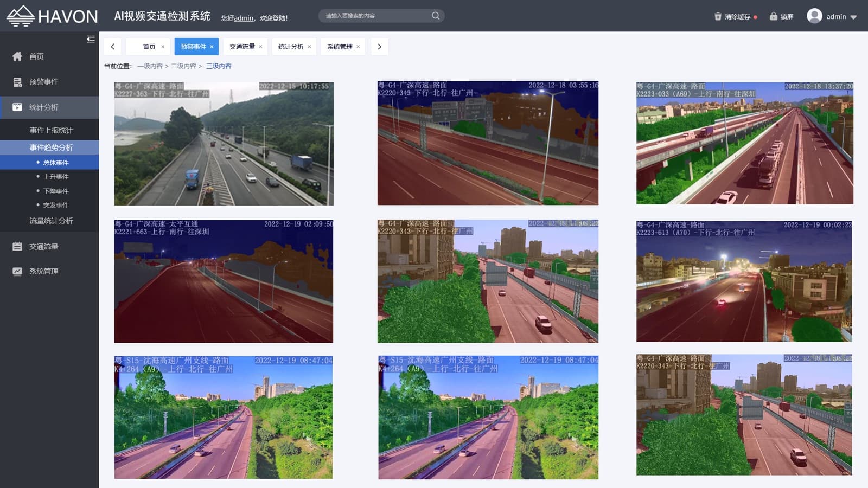Open camera image dated 2022-12-18 03:55:16
Screen dimensions: 868x488
pyautogui.click(x=488, y=143)
